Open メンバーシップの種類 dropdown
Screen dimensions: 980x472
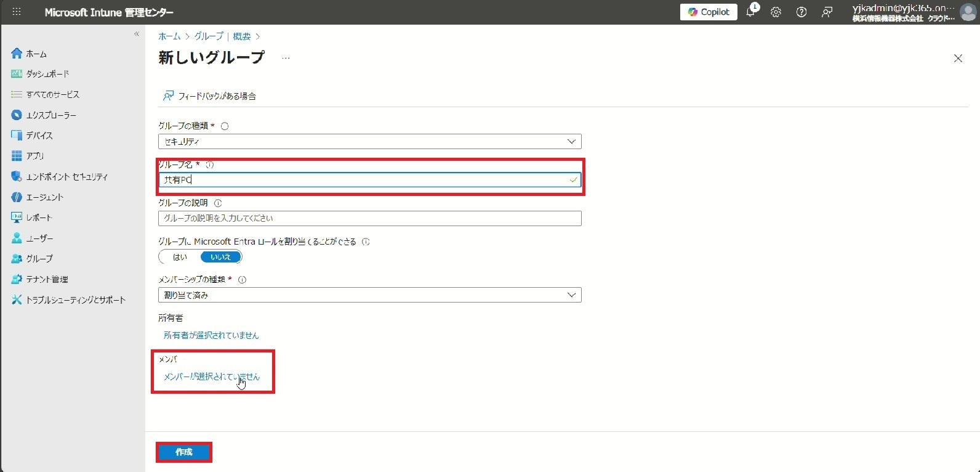pos(369,295)
